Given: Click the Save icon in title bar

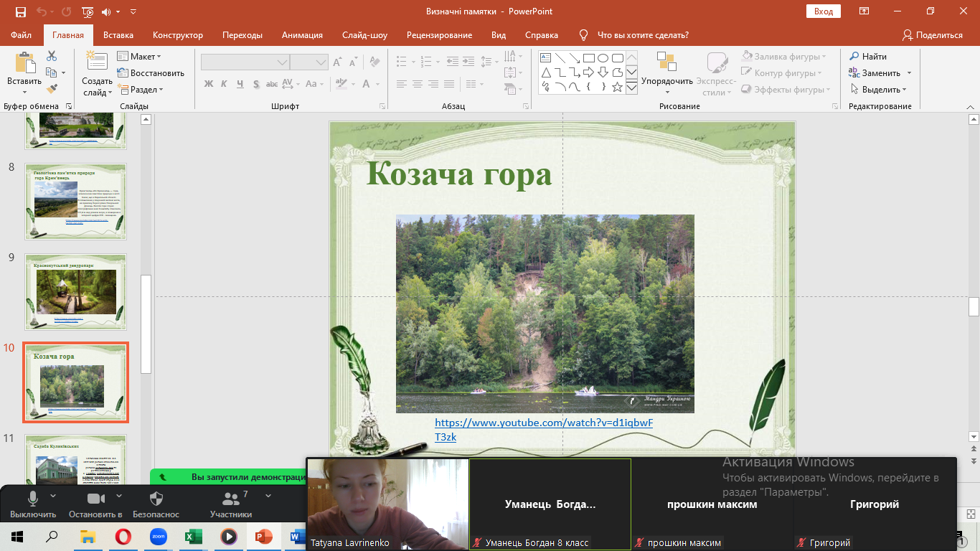Looking at the screenshot, I should (21, 12).
